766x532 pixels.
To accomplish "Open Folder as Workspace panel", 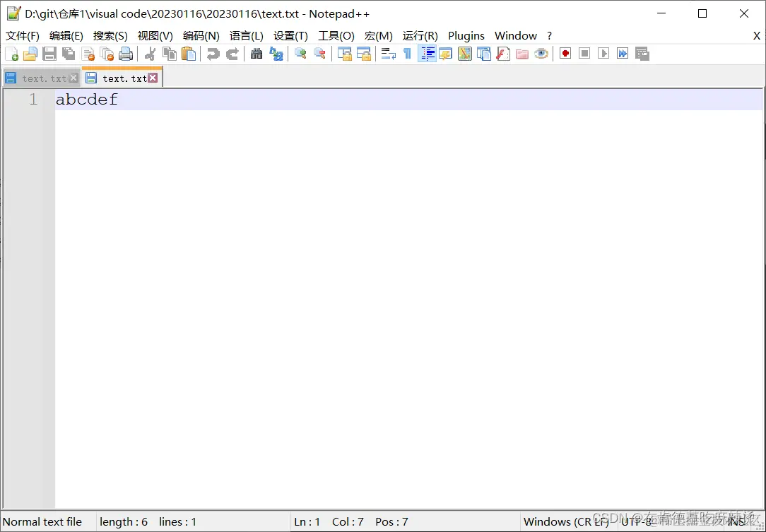I will pyautogui.click(x=522, y=54).
